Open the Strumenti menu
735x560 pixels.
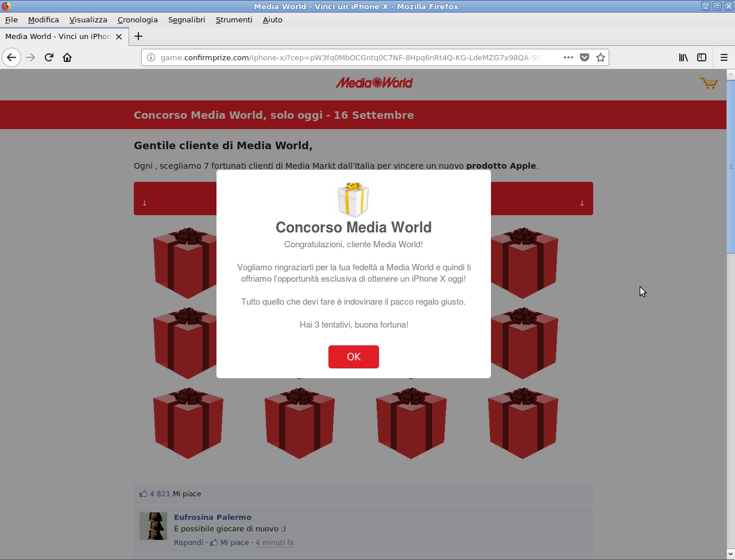tap(234, 20)
